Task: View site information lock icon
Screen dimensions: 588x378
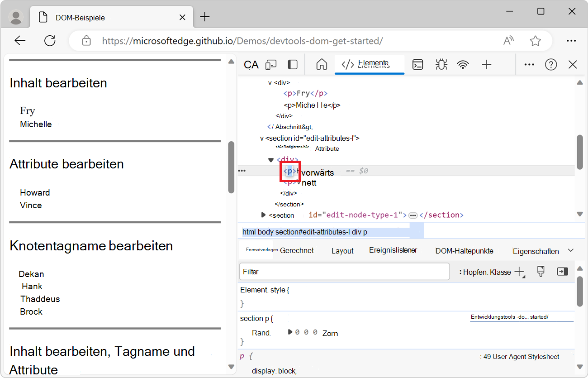Action: (x=86, y=41)
